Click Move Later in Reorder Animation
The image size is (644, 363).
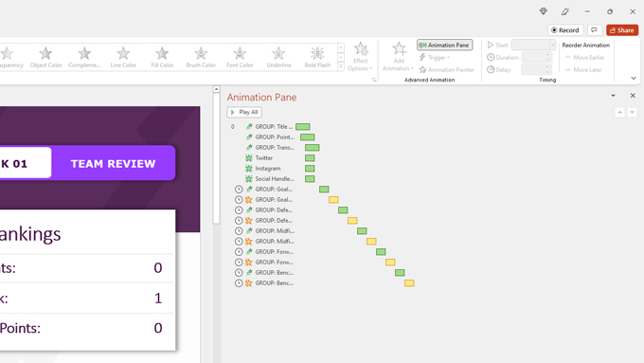(583, 70)
